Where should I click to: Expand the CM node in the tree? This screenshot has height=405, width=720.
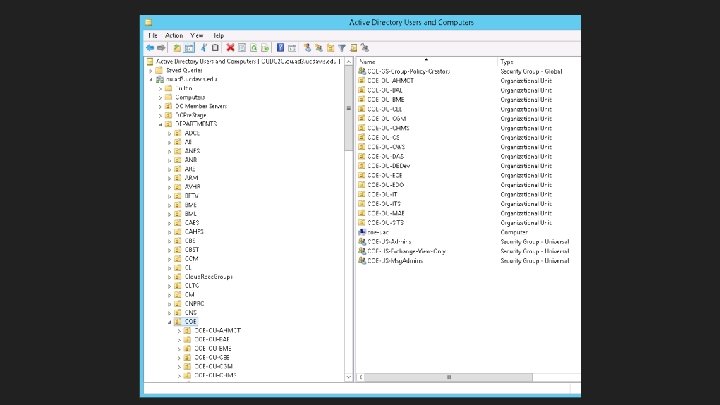click(x=169, y=295)
